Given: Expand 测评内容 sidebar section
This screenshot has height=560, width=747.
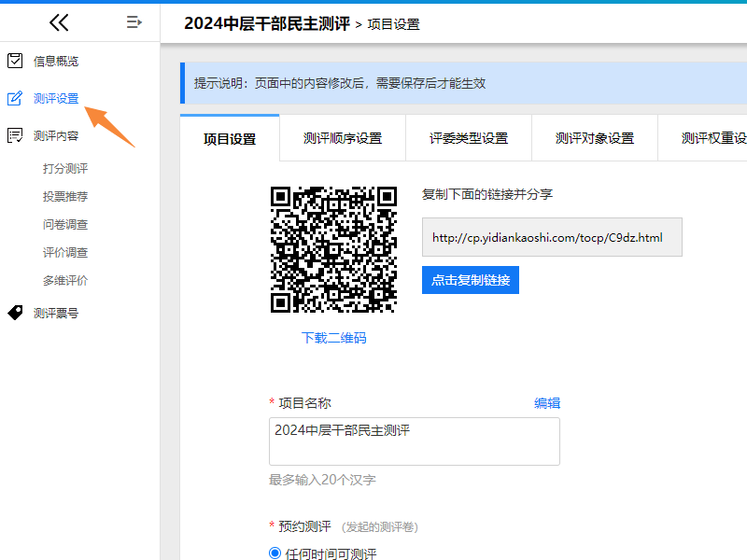Looking at the screenshot, I should 56,136.
